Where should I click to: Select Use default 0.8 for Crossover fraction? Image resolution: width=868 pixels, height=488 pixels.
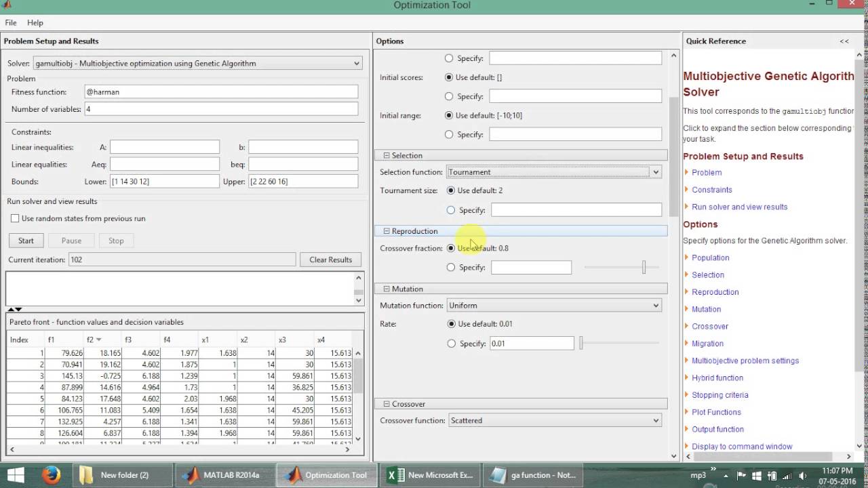pos(451,248)
